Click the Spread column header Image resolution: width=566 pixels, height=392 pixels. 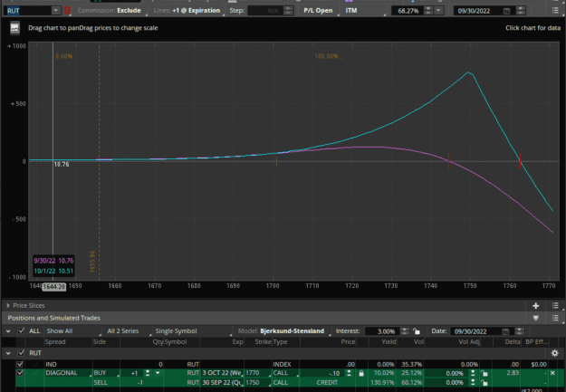click(x=55, y=342)
